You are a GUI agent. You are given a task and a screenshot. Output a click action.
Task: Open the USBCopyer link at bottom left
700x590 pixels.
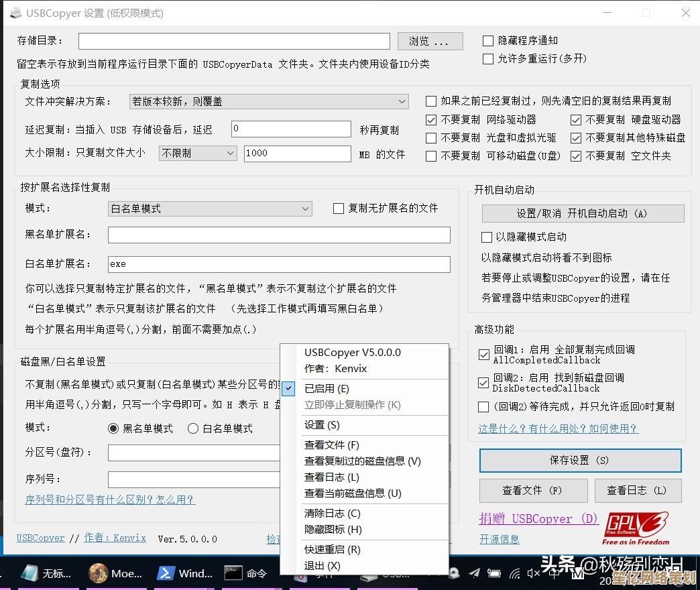tap(41, 538)
